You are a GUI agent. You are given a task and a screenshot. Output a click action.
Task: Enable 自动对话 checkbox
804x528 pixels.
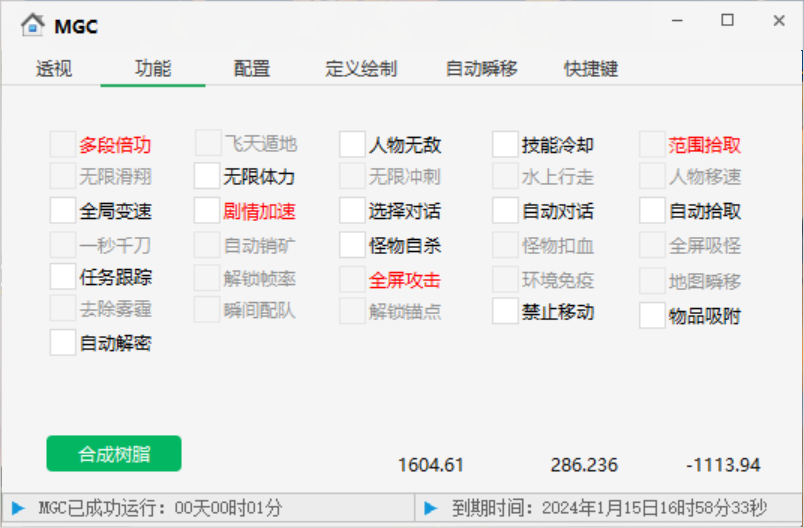505,210
